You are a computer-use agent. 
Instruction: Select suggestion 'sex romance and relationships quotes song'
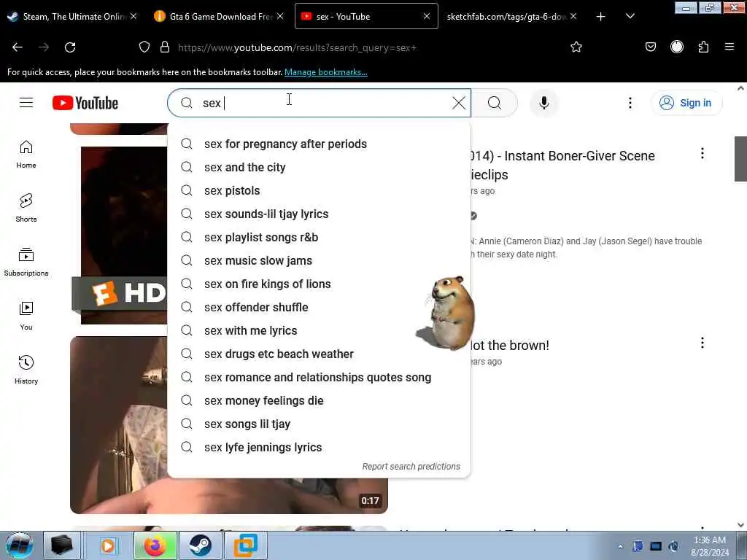[319, 378]
